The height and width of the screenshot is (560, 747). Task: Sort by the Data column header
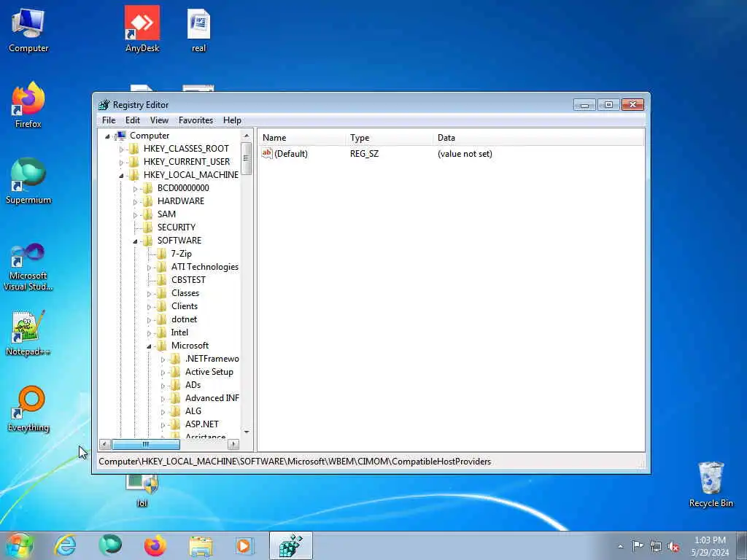coord(539,138)
